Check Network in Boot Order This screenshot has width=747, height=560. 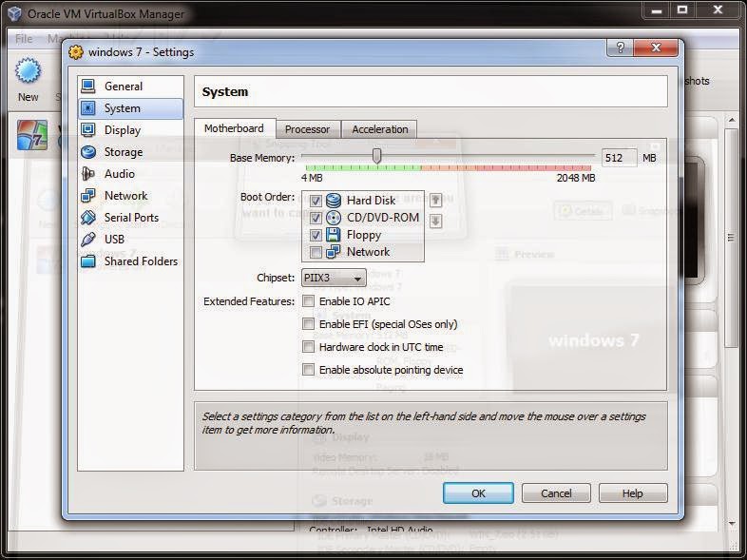(x=316, y=252)
